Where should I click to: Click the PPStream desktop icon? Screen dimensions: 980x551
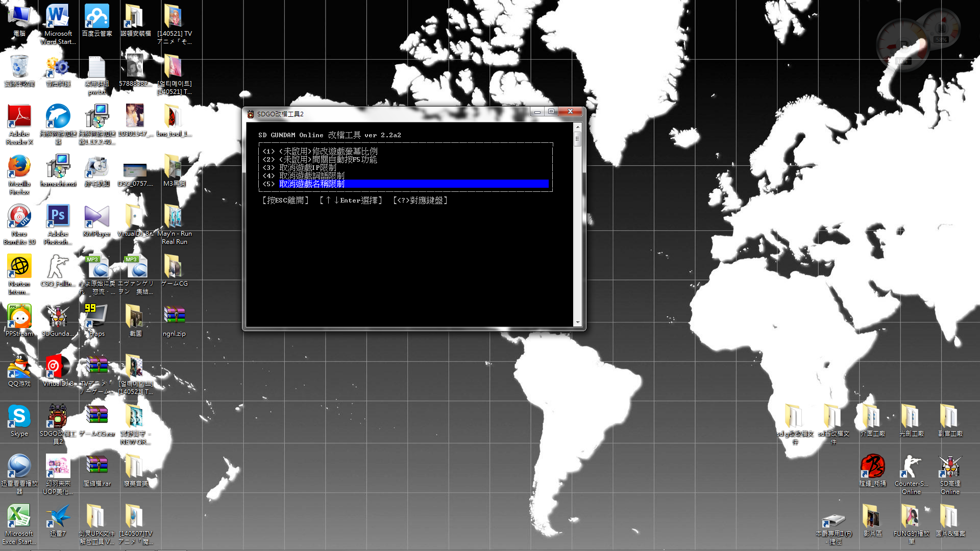click(x=19, y=317)
